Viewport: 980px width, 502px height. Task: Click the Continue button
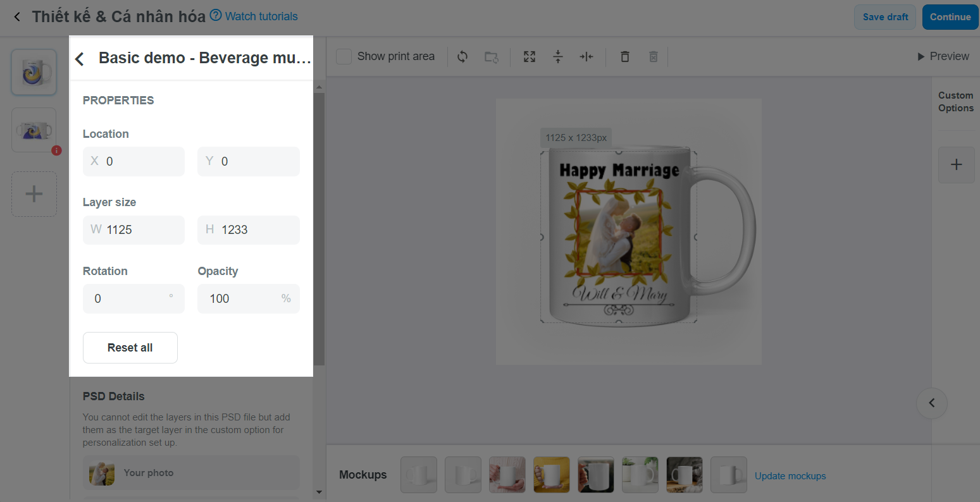950,17
